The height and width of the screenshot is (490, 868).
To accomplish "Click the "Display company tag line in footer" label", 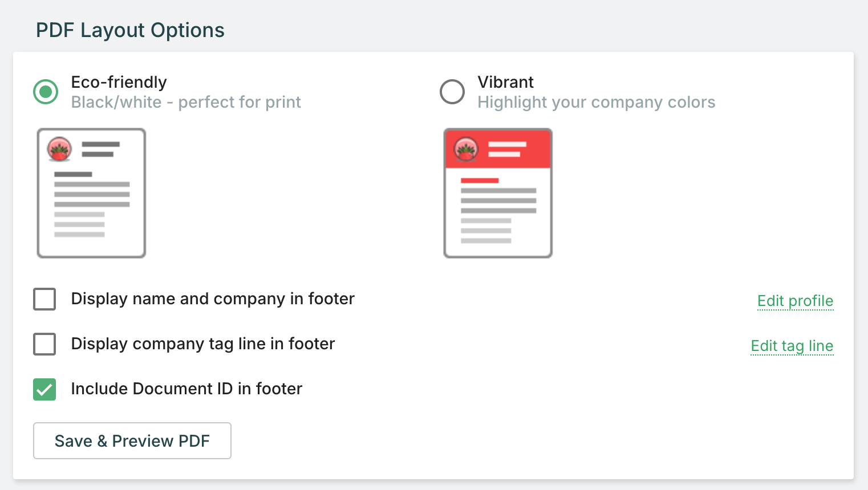I will 202,344.
